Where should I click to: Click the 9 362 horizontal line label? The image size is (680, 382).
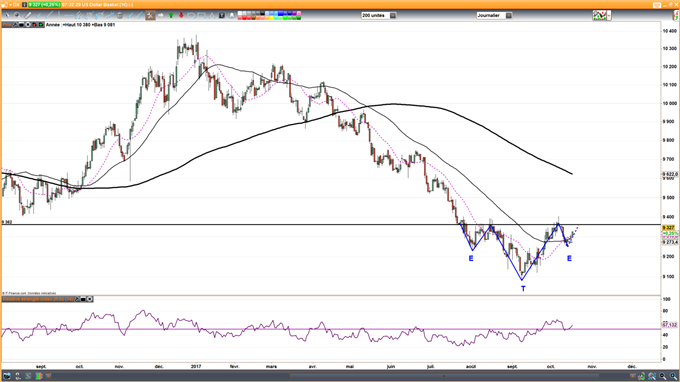pyautogui.click(x=7, y=222)
